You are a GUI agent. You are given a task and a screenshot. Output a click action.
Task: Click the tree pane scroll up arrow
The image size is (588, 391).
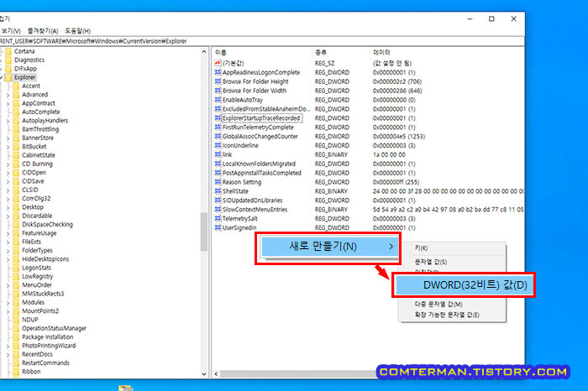(x=204, y=52)
